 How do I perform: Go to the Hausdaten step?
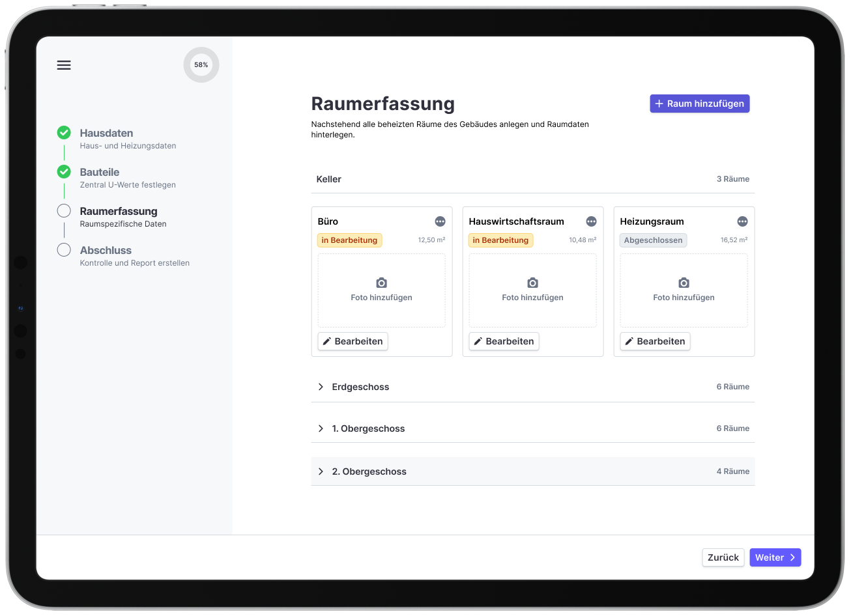[x=106, y=133]
